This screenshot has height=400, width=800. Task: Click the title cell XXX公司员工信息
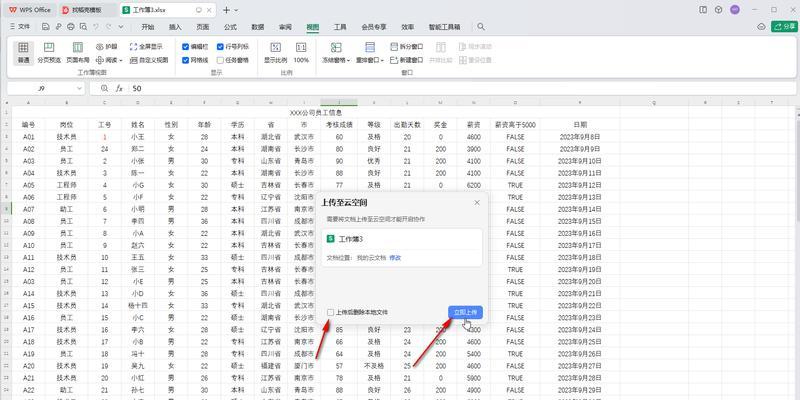(x=315, y=113)
